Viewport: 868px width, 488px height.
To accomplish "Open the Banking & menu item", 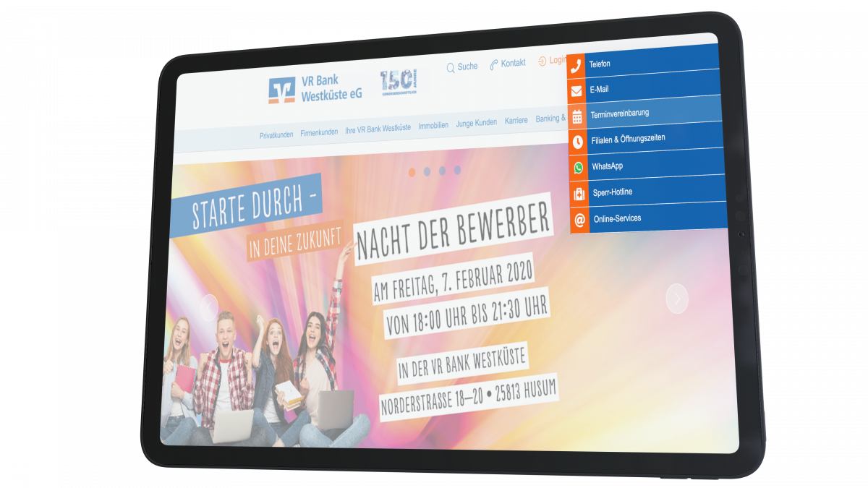I will click(550, 119).
